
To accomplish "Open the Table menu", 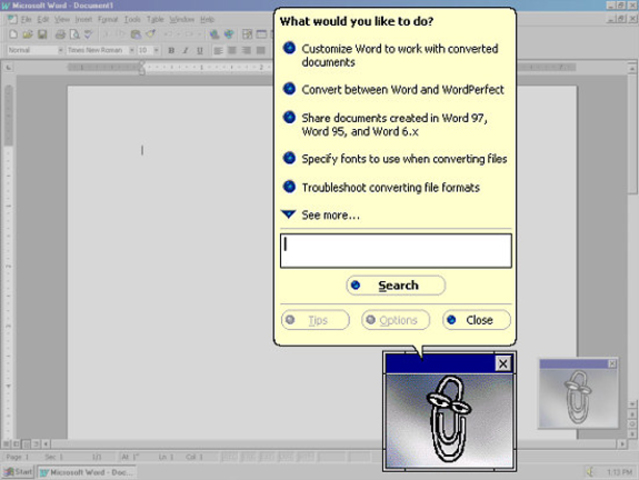I will pyautogui.click(x=155, y=19).
